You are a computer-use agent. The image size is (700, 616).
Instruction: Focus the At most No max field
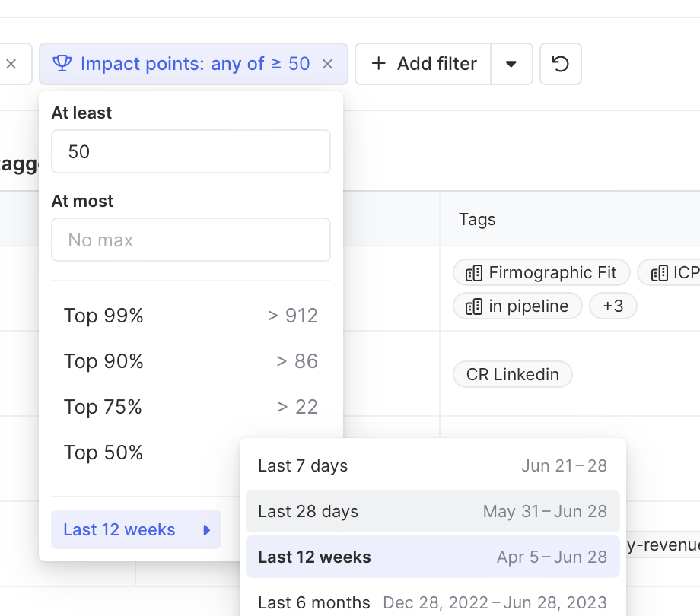[191, 240]
